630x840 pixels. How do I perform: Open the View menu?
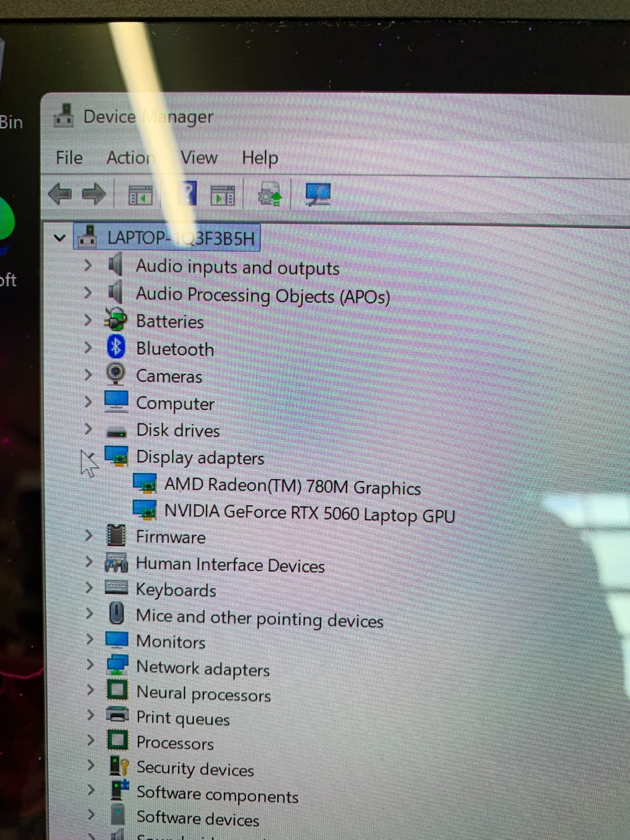point(199,157)
